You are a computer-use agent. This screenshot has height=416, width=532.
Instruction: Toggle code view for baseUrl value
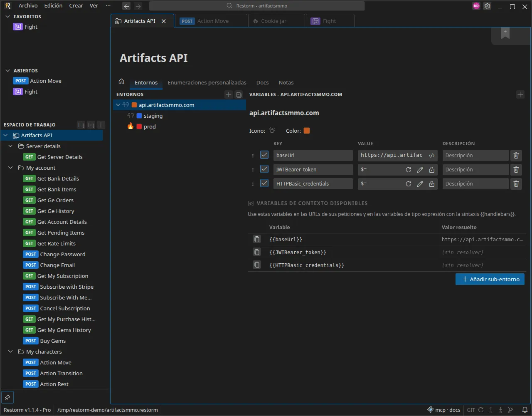tap(432, 156)
